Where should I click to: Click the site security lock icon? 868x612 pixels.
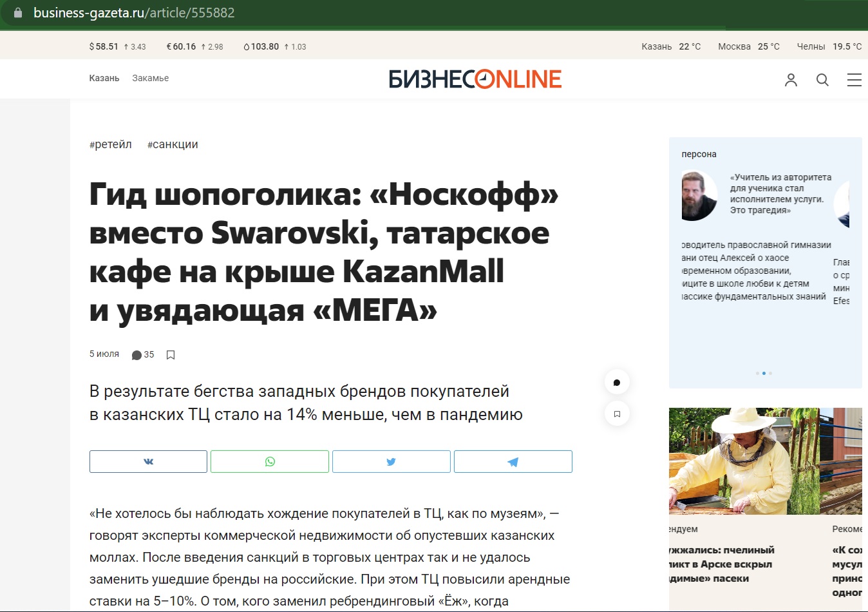tap(18, 13)
